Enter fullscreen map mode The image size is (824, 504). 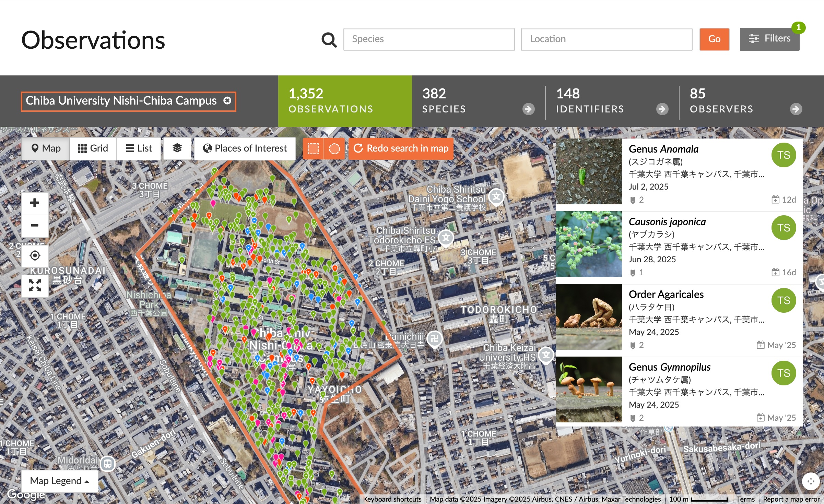pos(35,285)
